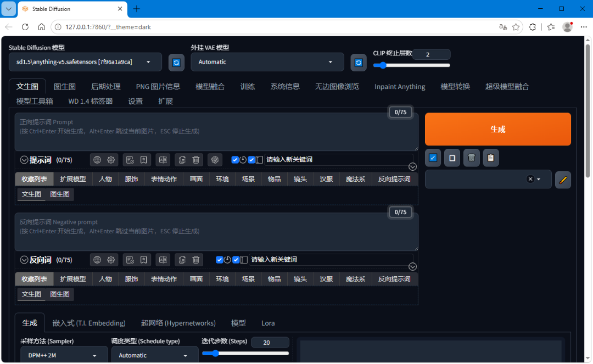
Task: Toggle the first checkbox in 提示词 toolbar
Action: [x=235, y=160]
